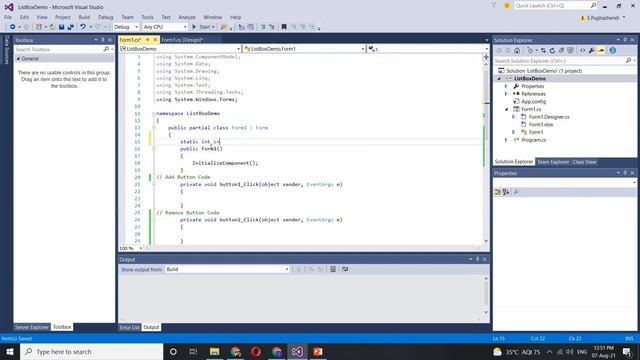The height and width of the screenshot is (360, 640).
Task: Expand the References node in Solution Explorer
Action: click(x=506, y=94)
